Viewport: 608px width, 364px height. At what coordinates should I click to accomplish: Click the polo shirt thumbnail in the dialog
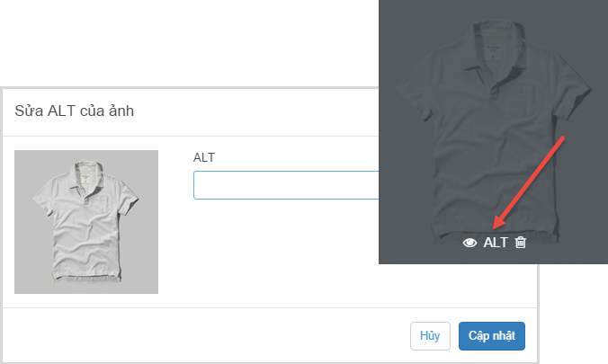(86, 222)
